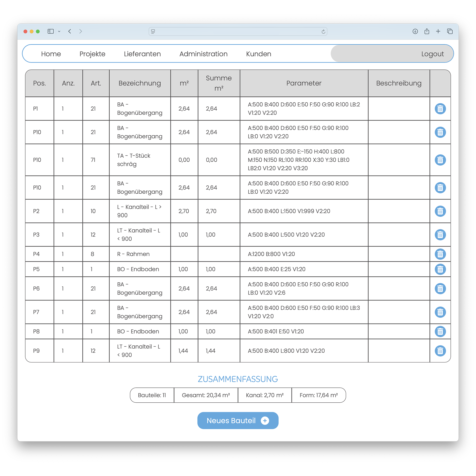Delete the TA T-Stück schräg row
476x476 pixels.
pyautogui.click(x=440, y=160)
